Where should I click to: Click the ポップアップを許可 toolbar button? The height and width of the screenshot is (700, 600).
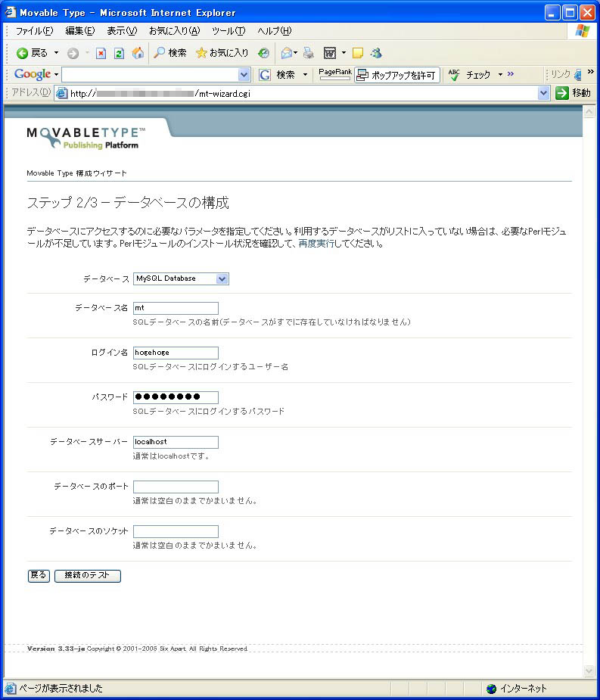pyautogui.click(x=397, y=75)
